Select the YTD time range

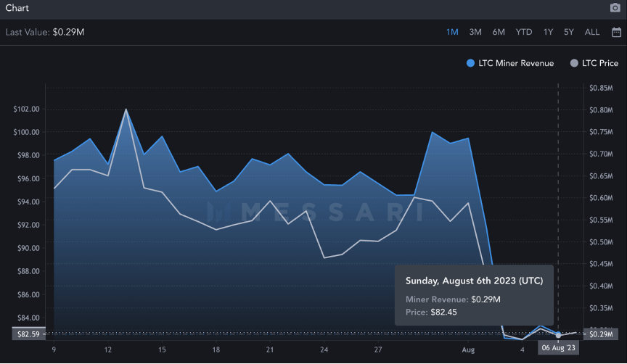click(524, 32)
